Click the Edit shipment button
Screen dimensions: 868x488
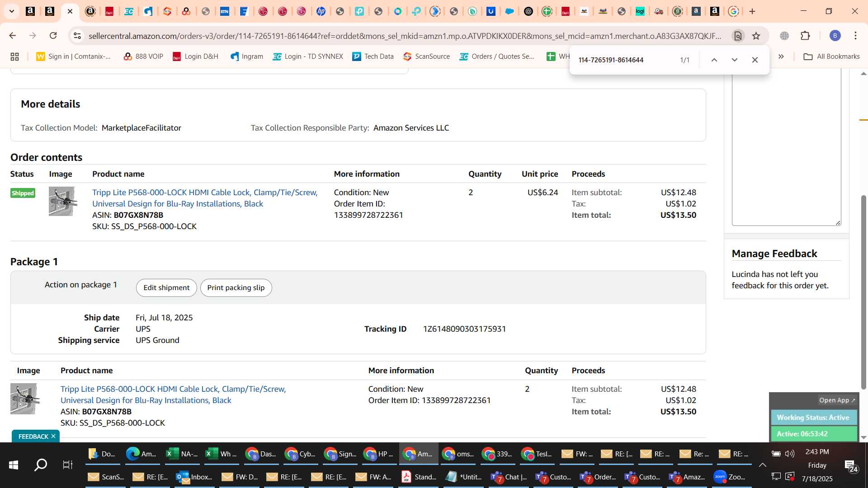coord(166,288)
